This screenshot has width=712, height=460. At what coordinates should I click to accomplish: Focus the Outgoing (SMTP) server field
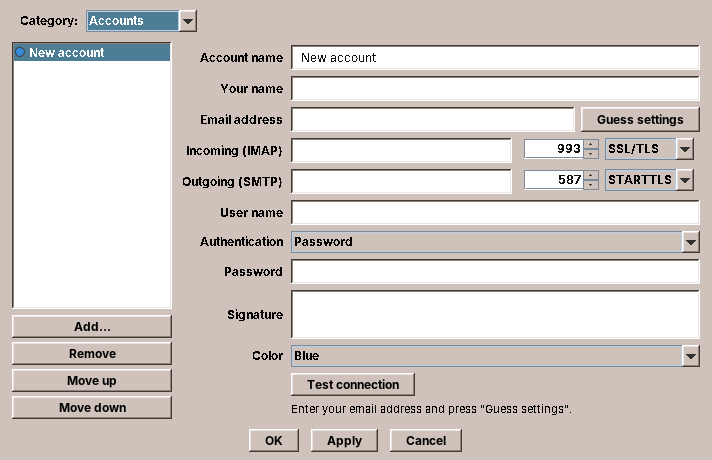(x=401, y=181)
